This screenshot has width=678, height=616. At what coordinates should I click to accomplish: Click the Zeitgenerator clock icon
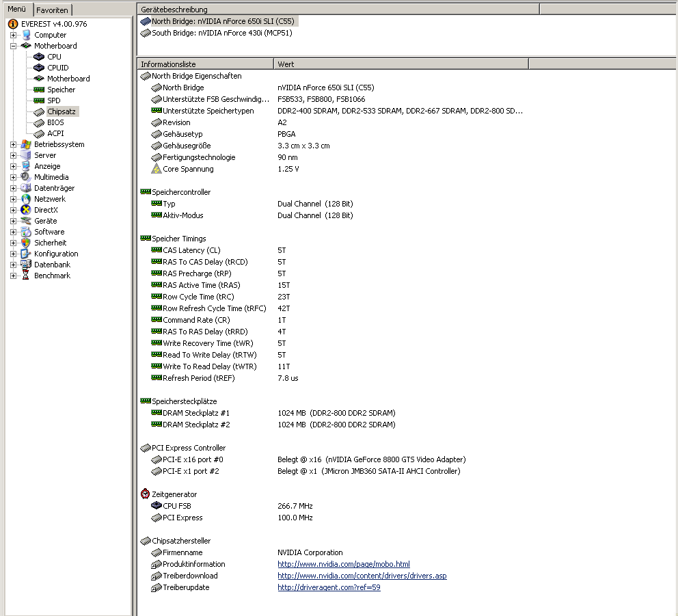pyautogui.click(x=146, y=494)
